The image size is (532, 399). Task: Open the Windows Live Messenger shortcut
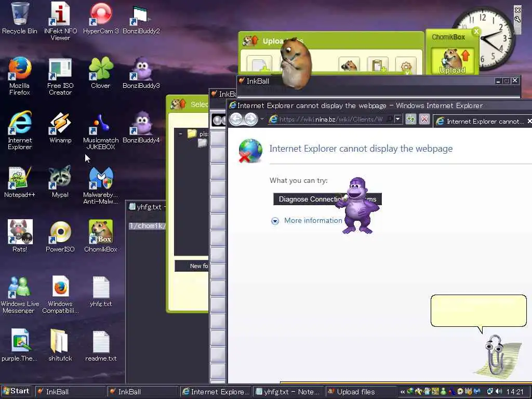pyautogui.click(x=19, y=295)
